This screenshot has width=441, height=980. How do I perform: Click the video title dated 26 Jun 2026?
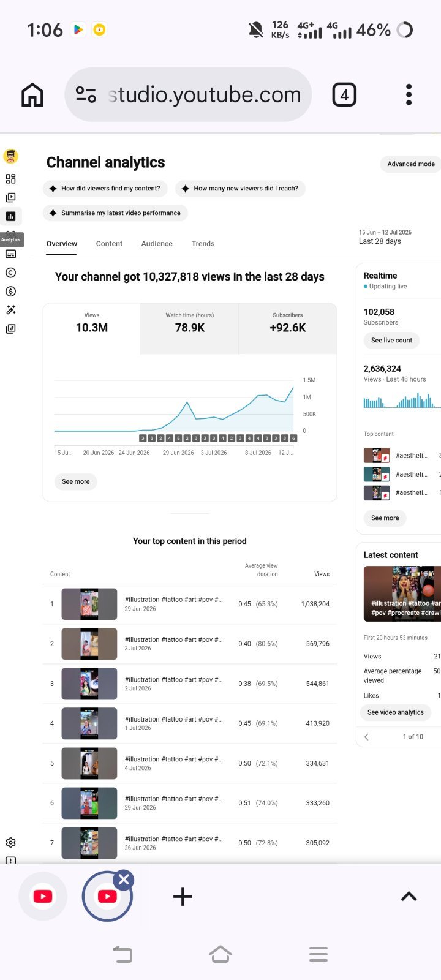174,839
